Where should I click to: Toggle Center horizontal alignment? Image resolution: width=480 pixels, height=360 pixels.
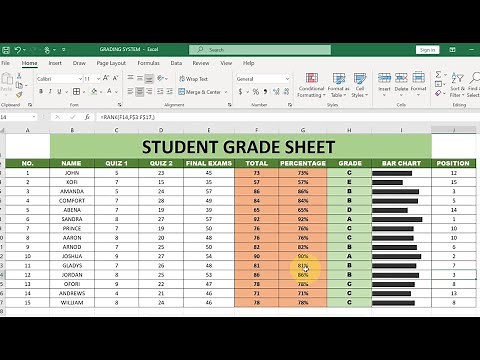[140, 91]
